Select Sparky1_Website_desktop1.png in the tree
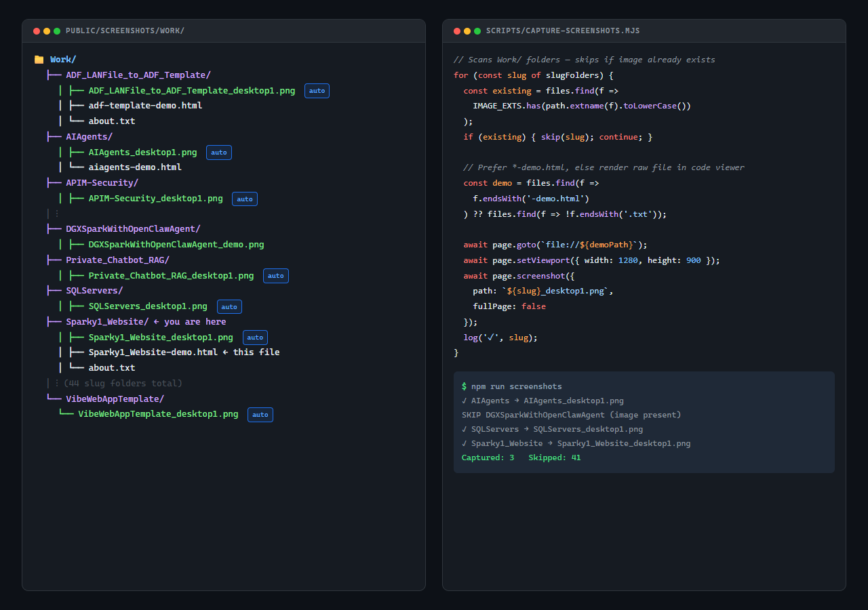Image resolution: width=868 pixels, height=610 pixels. click(161, 338)
